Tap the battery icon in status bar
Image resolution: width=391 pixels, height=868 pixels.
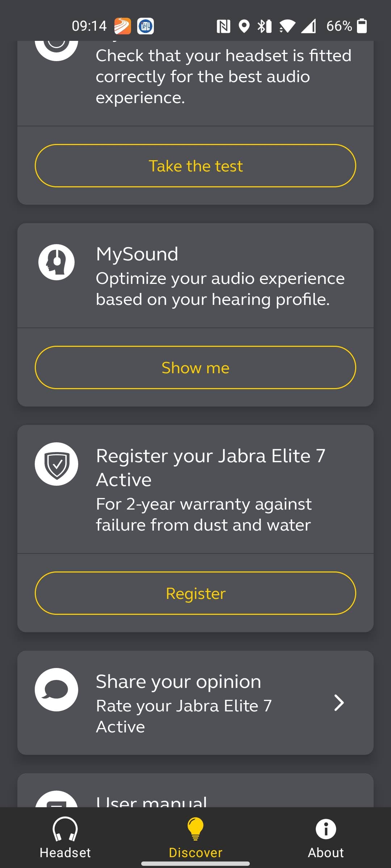(362, 26)
